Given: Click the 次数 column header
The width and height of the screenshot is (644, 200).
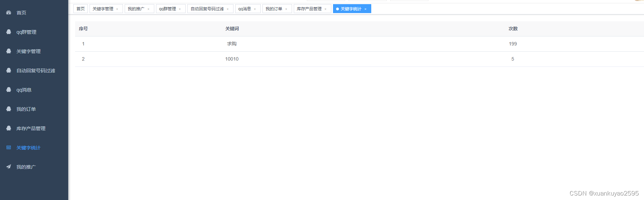Looking at the screenshot, I should 513,29.
